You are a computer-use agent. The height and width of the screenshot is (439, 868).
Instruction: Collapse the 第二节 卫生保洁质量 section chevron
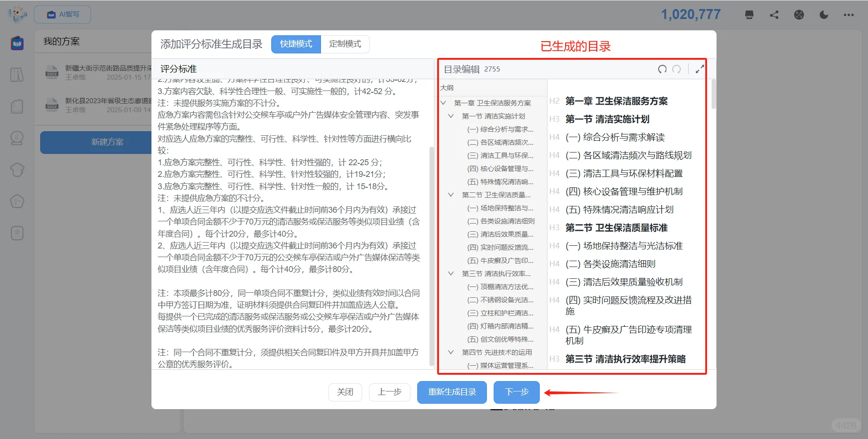[451, 195]
